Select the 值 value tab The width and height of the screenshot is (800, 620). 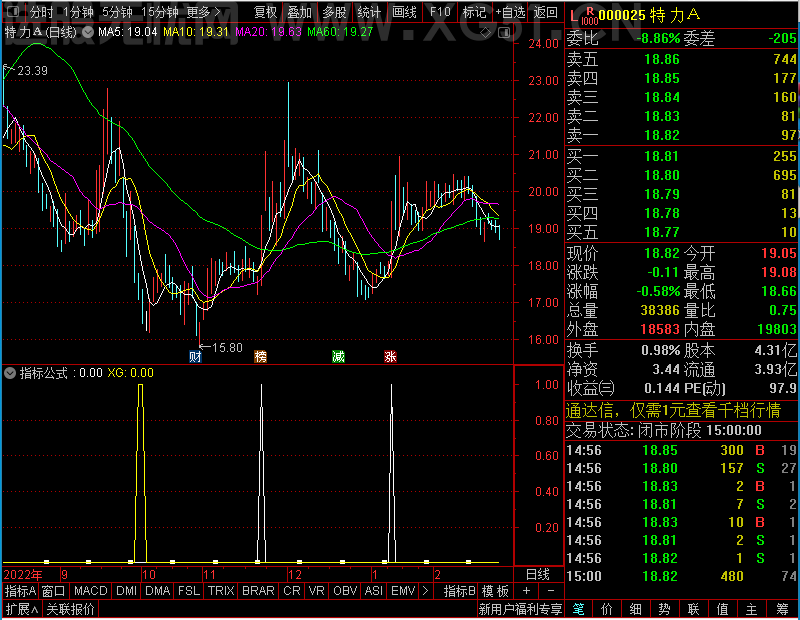click(x=722, y=609)
